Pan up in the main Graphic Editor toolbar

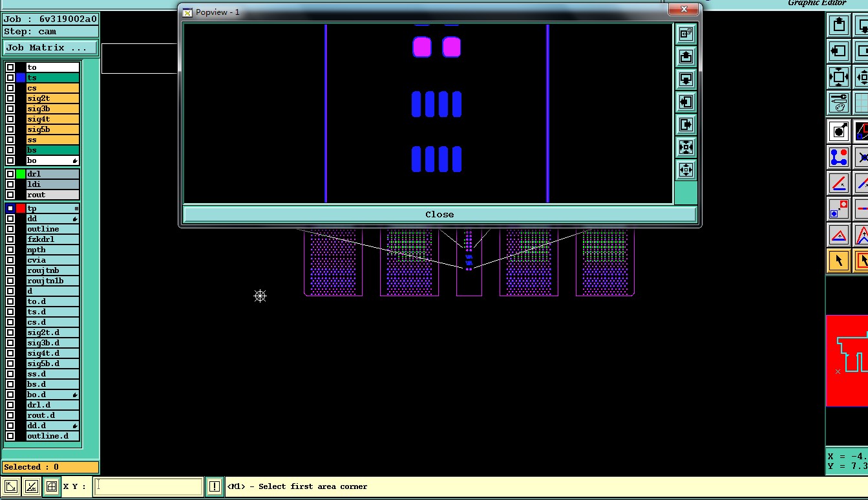click(x=839, y=25)
